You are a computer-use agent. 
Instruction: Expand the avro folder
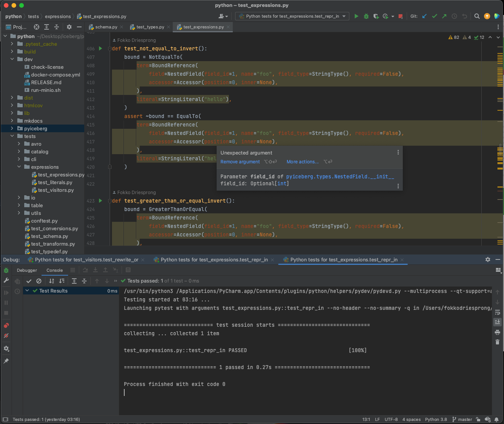point(19,144)
